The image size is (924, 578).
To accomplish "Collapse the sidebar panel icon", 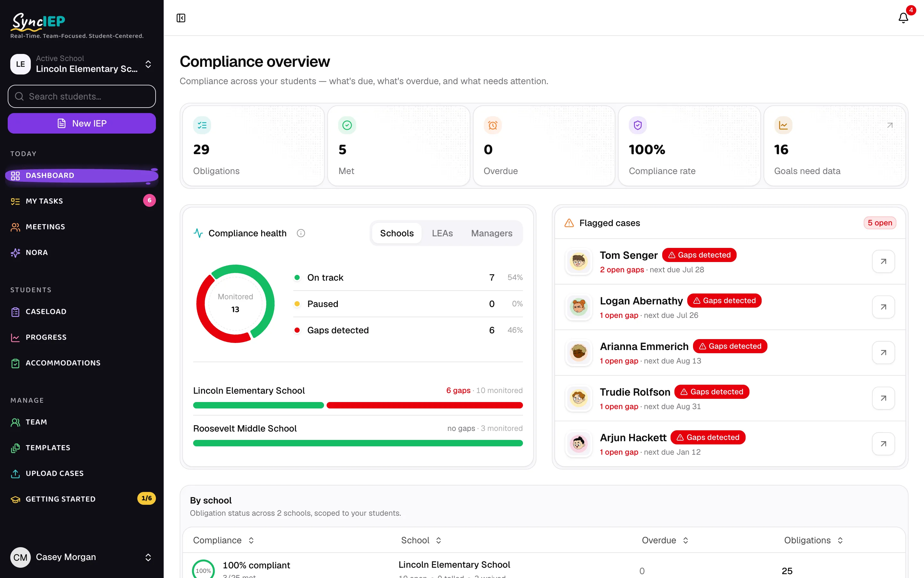I will click(181, 18).
